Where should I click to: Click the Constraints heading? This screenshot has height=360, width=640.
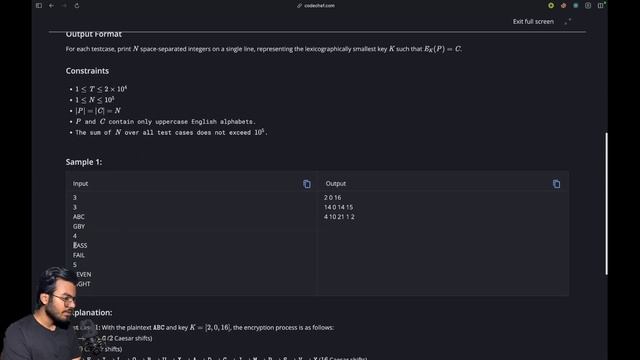[87, 71]
